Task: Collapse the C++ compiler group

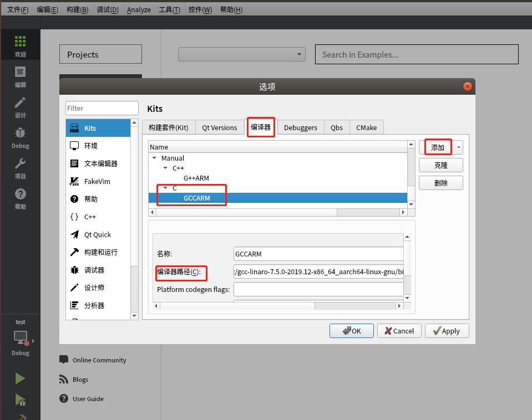Action: tap(165, 168)
